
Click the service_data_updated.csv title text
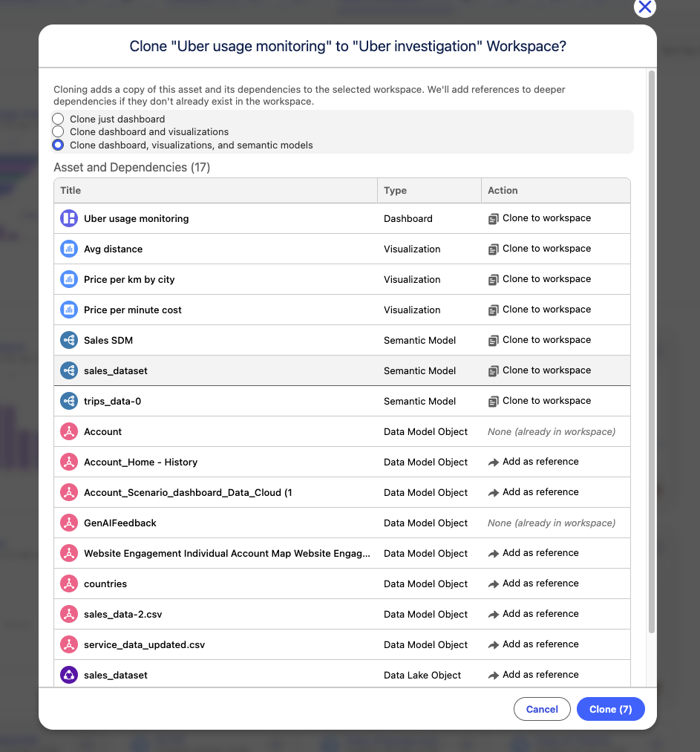click(144, 644)
